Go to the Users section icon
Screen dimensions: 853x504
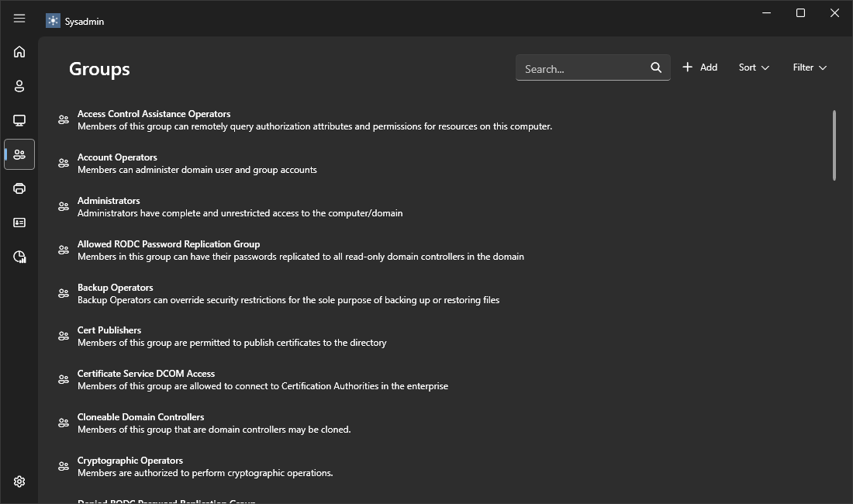[x=19, y=86]
